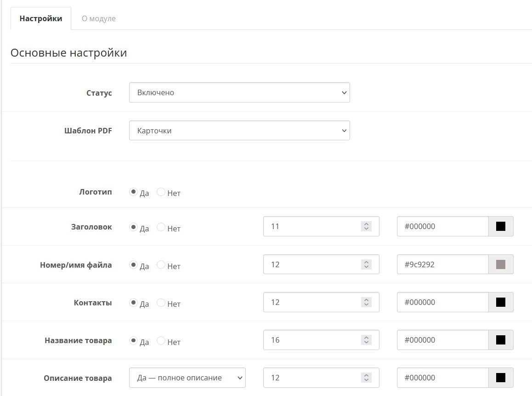The height and width of the screenshot is (396, 532).
Task: Select Нет for Логотип
Action: pyautogui.click(x=161, y=192)
